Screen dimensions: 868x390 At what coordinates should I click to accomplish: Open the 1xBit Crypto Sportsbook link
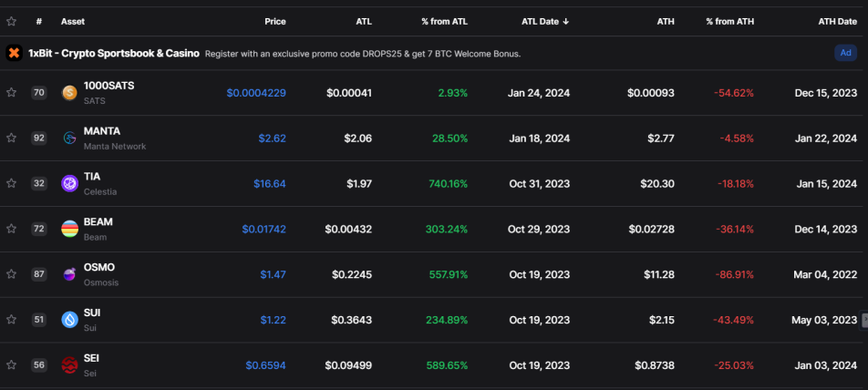pos(114,54)
